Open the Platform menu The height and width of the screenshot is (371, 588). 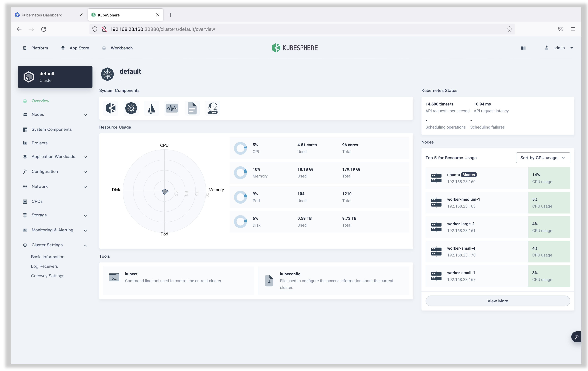pos(35,48)
